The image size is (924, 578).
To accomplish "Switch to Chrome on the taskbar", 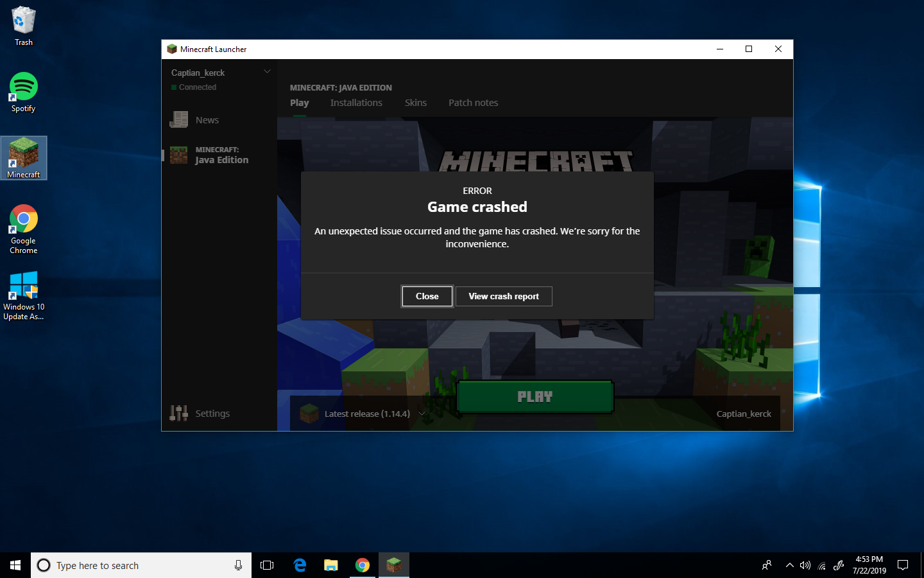I will (363, 565).
